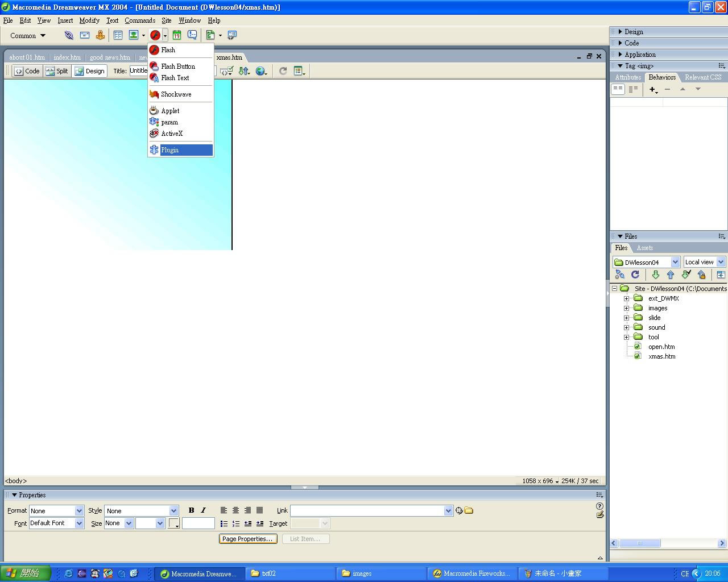This screenshot has height=582, width=728.
Task: Align text right in Properties
Action: pyautogui.click(x=247, y=510)
